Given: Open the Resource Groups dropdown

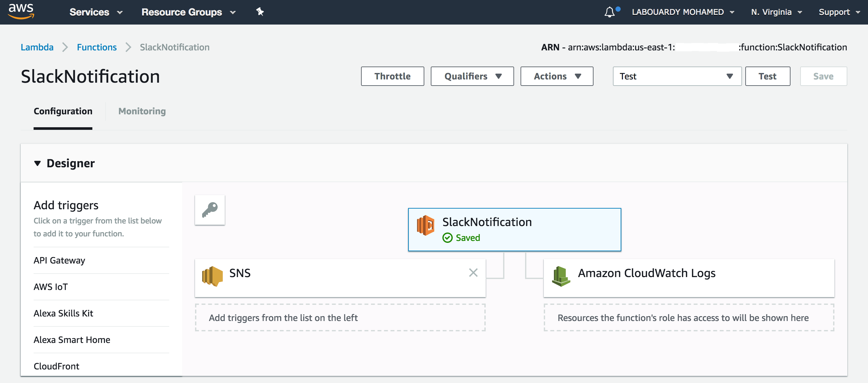Looking at the screenshot, I should pos(188,12).
